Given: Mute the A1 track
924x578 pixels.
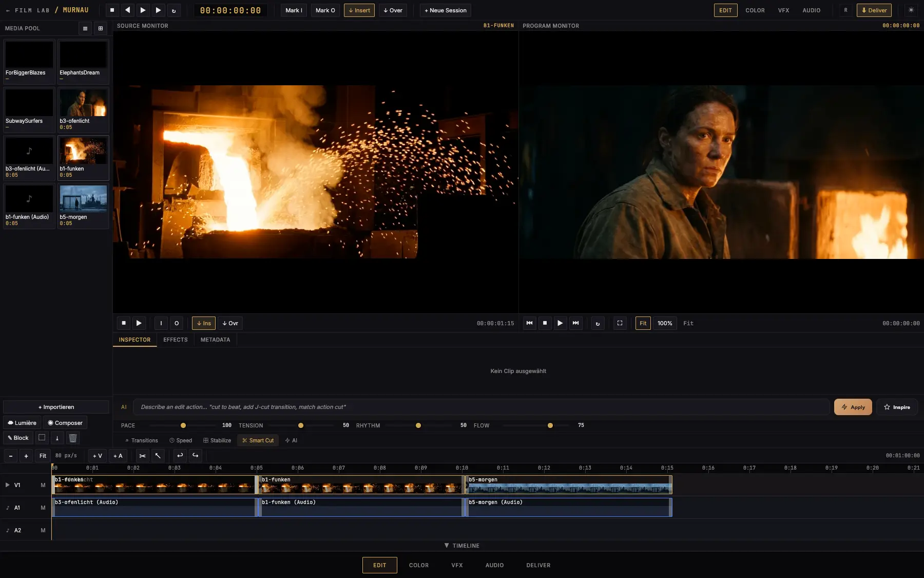Looking at the screenshot, I should (x=43, y=508).
